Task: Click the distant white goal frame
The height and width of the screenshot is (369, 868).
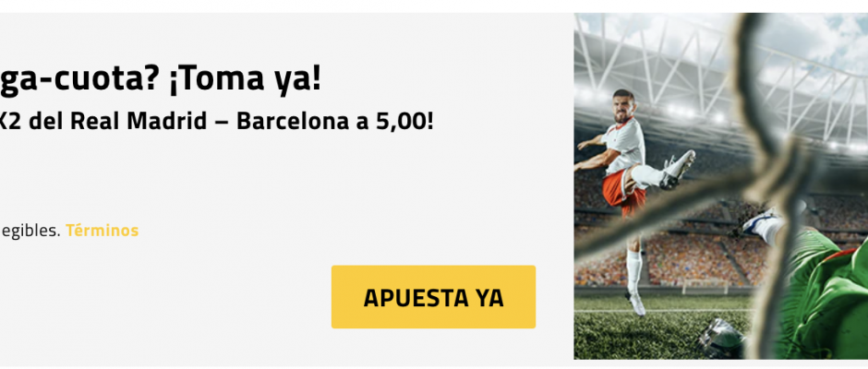Action: (705, 286)
